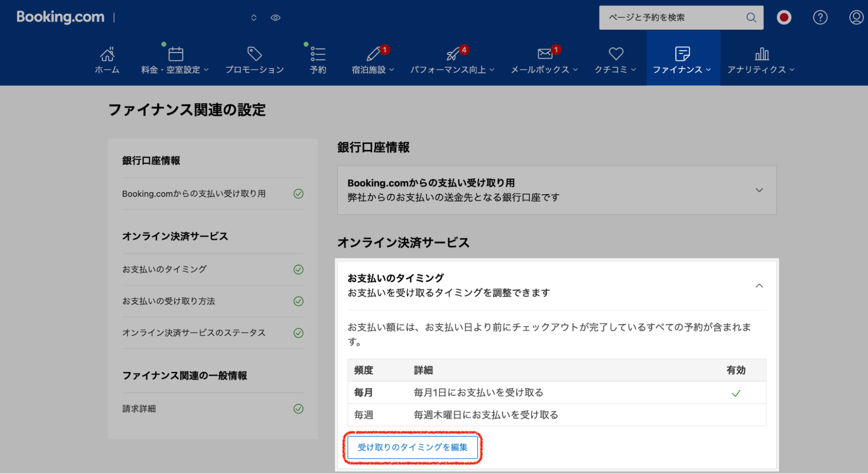Open the Reviews heart icon menu
868x474 pixels.
[615, 54]
